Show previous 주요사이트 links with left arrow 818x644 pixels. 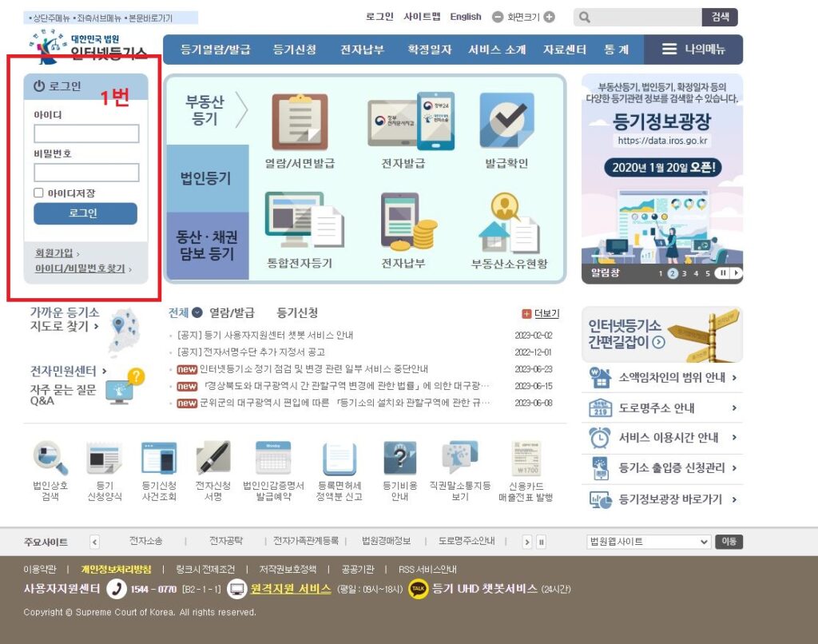pos(94,543)
